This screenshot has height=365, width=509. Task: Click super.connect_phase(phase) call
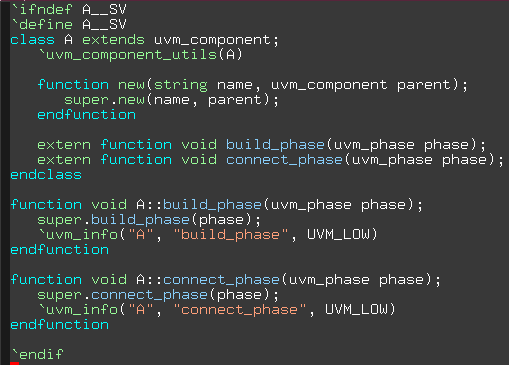tap(158, 295)
